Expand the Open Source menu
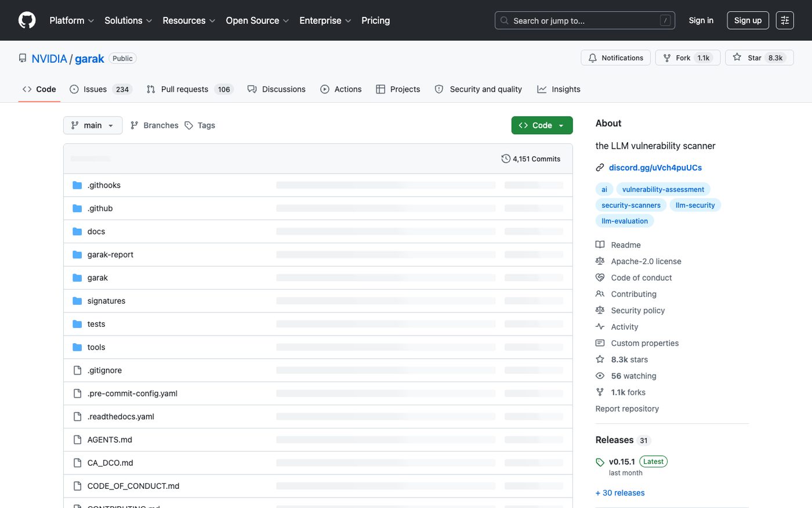Viewport: 812px width, 508px height. (x=258, y=20)
